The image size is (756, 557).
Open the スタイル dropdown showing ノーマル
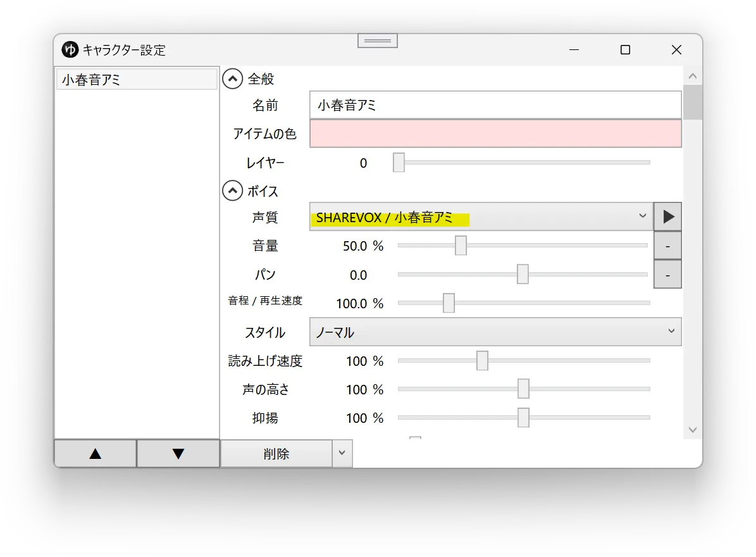click(495, 332)
